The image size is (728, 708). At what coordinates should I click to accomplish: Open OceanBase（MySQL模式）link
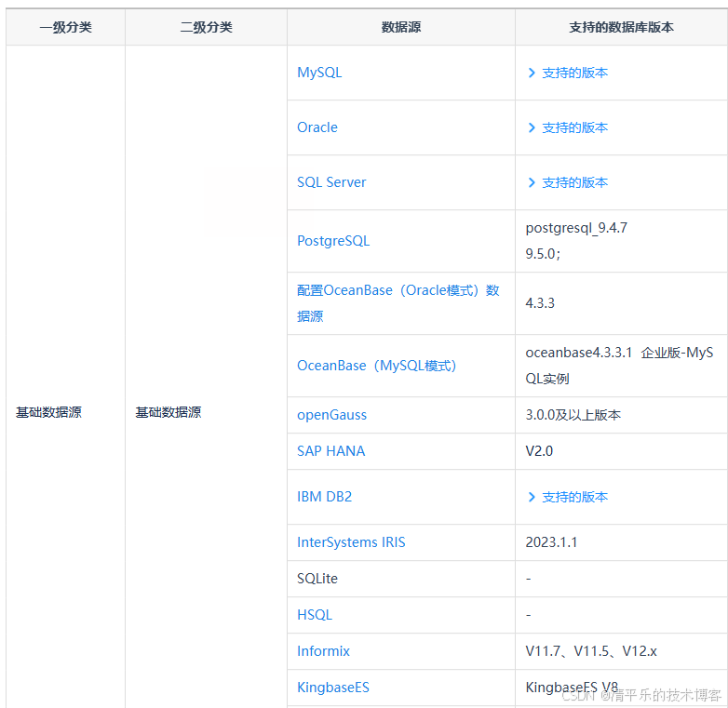pos(376,366)
